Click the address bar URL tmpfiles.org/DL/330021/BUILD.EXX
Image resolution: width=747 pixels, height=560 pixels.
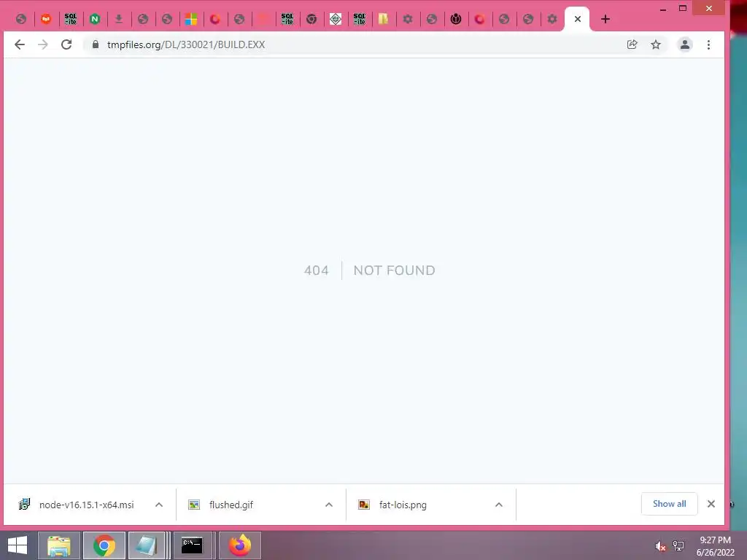click(186, 44)
